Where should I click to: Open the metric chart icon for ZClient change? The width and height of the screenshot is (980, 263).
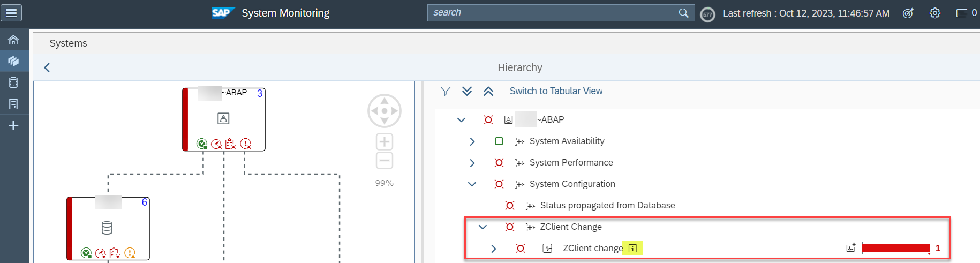(x=850, y=247)
